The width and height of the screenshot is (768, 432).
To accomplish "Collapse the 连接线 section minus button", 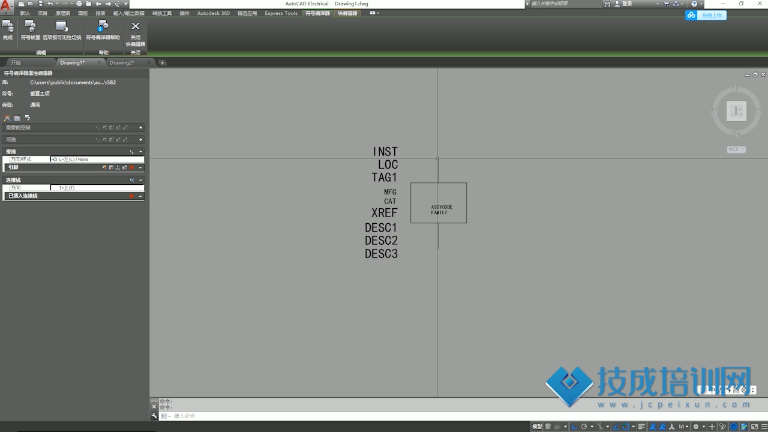I will pyautogui.click(x=141, y=180).
